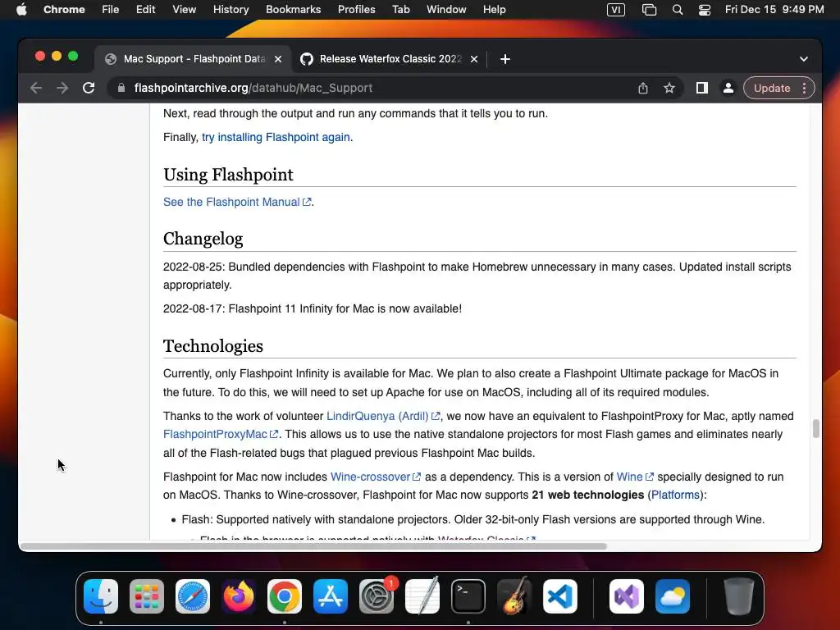Image resolution: width=840 pixels, height=630 pixels.
Task: Open Terminal from the Dock
Action: [x=468, y=596]
